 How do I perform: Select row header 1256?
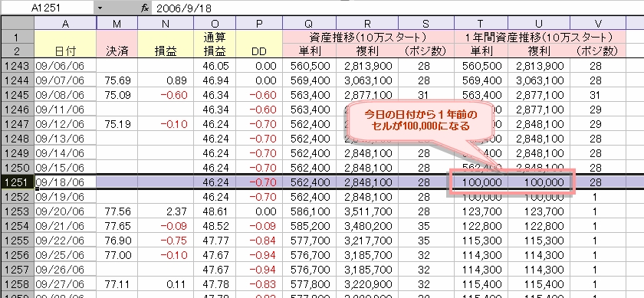point(17,255)
